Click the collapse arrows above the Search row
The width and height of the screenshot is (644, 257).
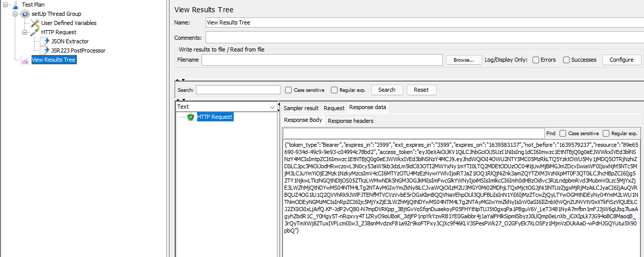pos(180,80)
